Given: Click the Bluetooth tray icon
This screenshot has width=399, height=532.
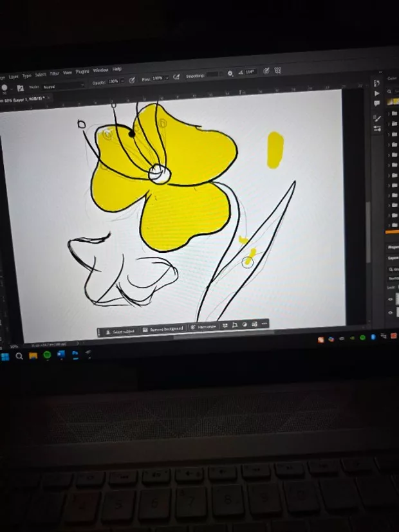Looking at the screenshot, I should click(x=373, y=337).
